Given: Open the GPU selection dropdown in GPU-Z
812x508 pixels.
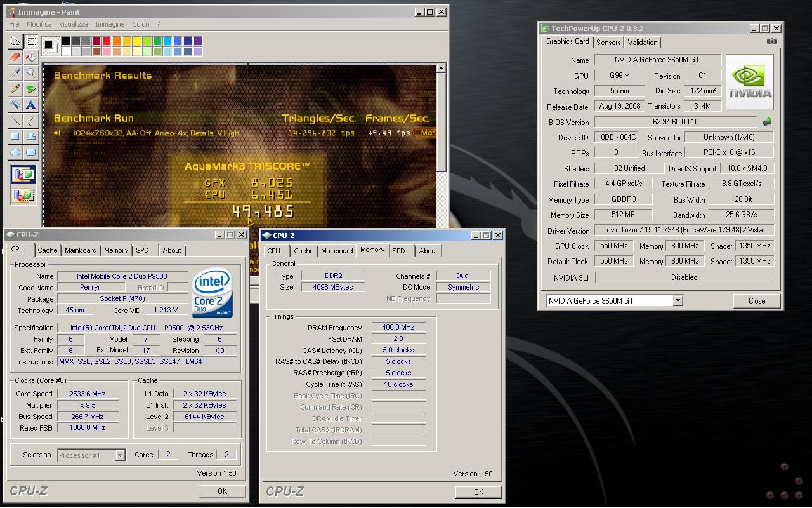Looking at the screenshot, I should (x=678, y=300).
